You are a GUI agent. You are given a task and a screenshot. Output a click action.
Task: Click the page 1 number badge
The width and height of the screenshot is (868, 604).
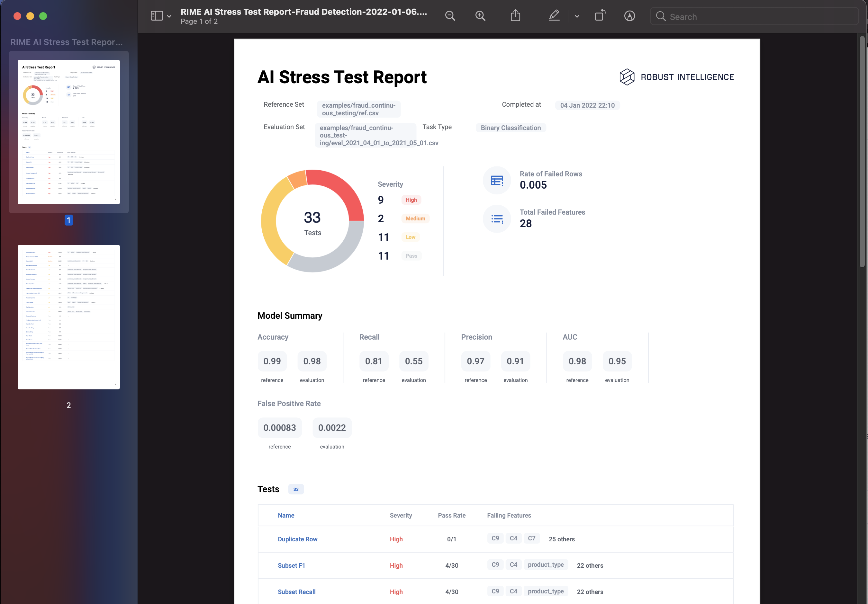pos(68,220)
